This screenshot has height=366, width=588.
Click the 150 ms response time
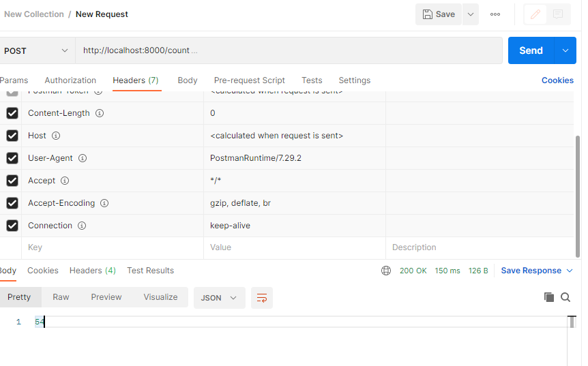447,271
